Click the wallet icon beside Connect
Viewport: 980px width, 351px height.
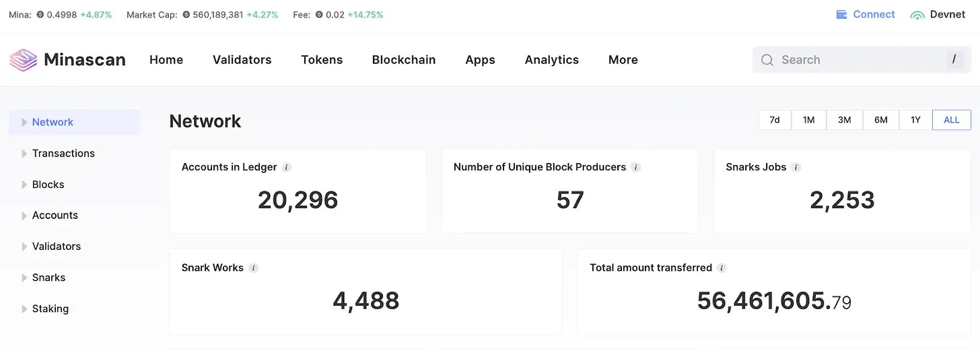click(x=841, y=15)
